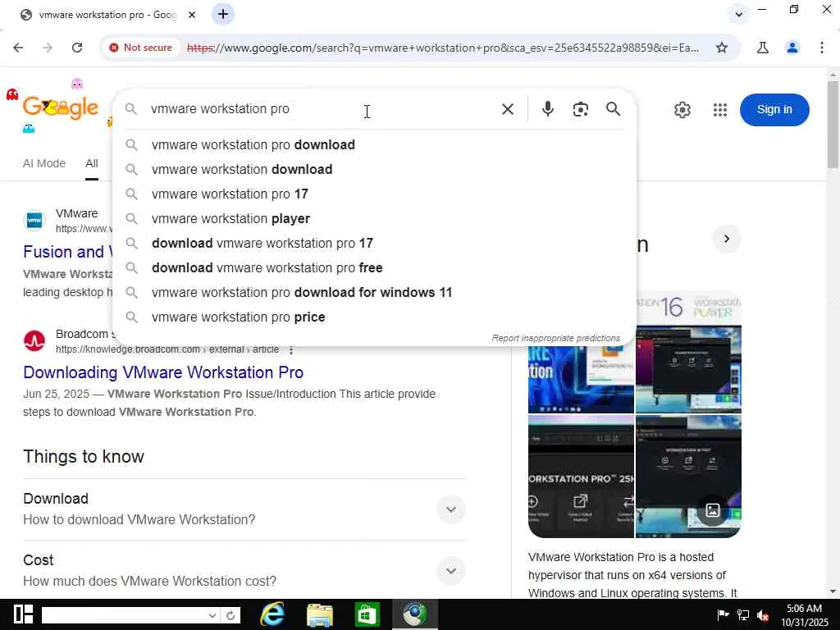Open the Chrome three-dot menu
This screenshot has width=840, height=630.
point(822,48)
